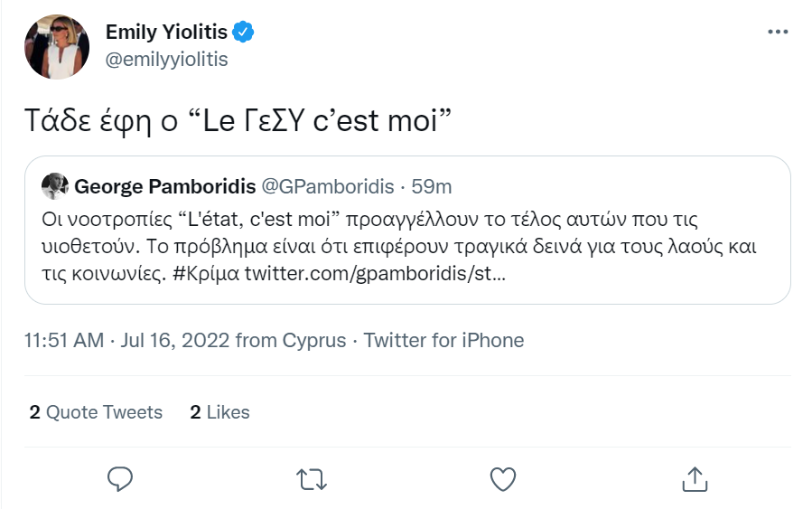This screenshot has height=509, width=812.
Task: Click George Pamboridis small avatar
Action: click(55, 186)
